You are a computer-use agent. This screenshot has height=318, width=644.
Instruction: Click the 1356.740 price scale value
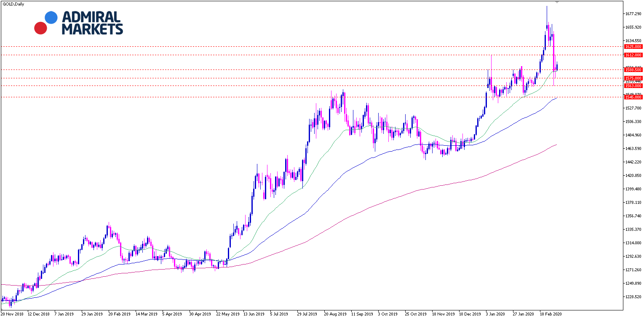coord(633,216)
